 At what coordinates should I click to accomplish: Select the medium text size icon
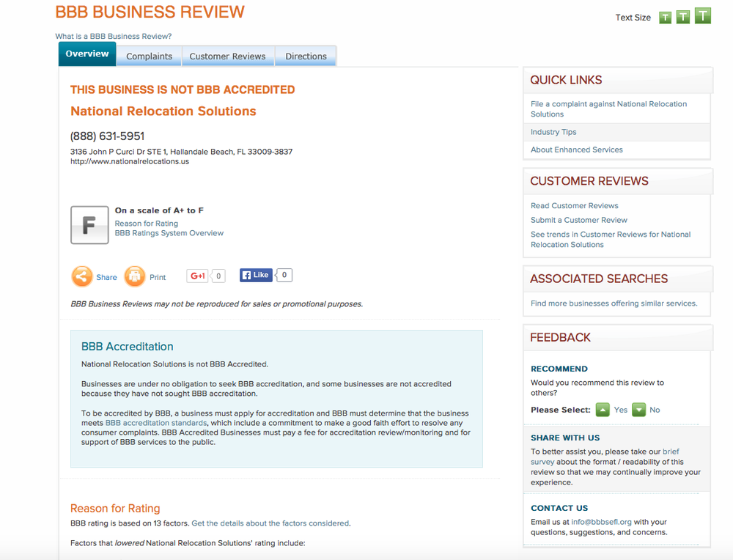coord(683,17)
